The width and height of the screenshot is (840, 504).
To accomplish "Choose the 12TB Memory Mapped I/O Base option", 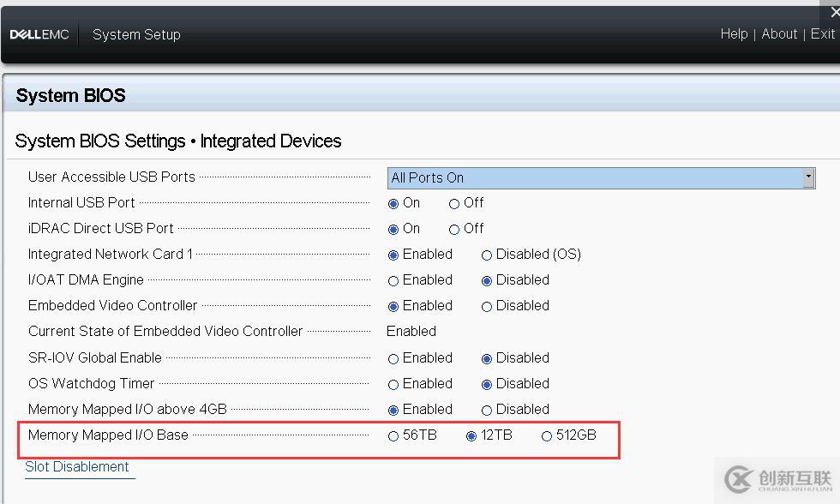I will [x=471, y=436].
